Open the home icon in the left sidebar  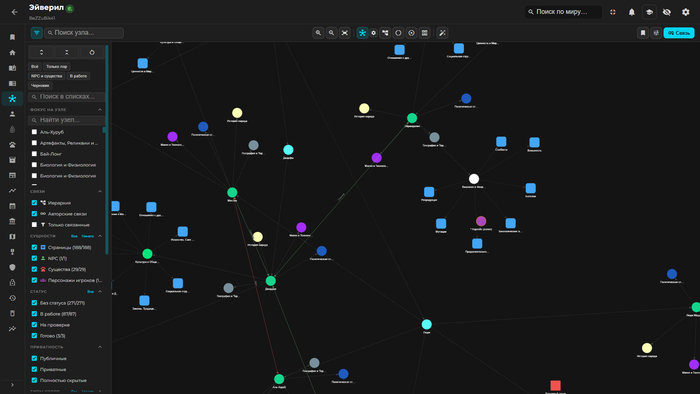(x=12, y=53)
